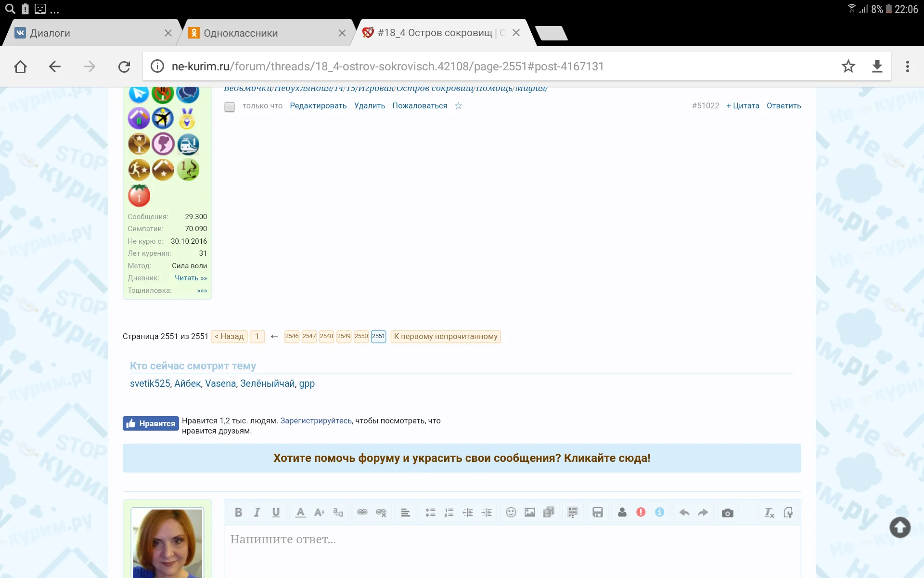This screenshot has height=578, width=924.
Task: Open the text color dropdown
Action: click(300, 512)
